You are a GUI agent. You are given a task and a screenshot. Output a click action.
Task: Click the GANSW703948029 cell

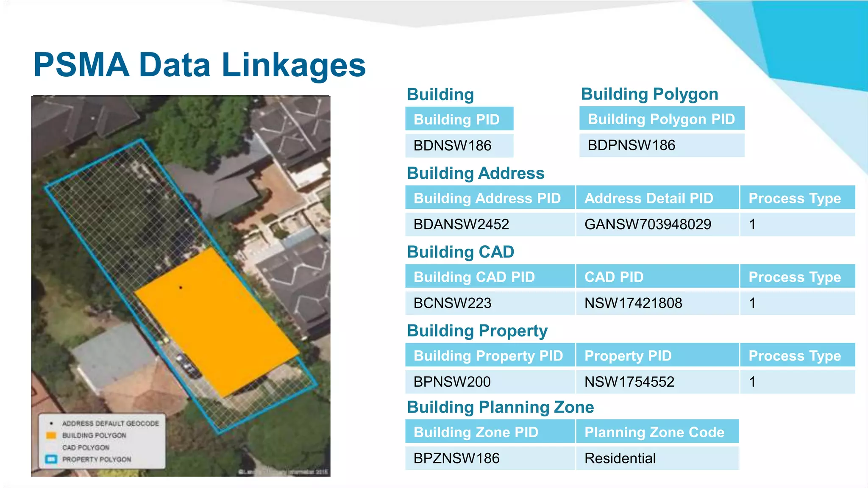point(657,224)
